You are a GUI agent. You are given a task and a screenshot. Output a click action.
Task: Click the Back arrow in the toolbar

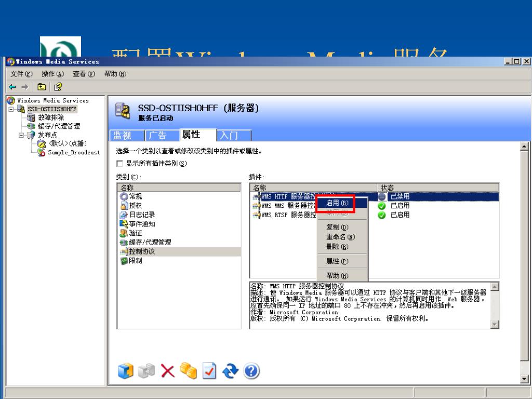tap(12, 87)
